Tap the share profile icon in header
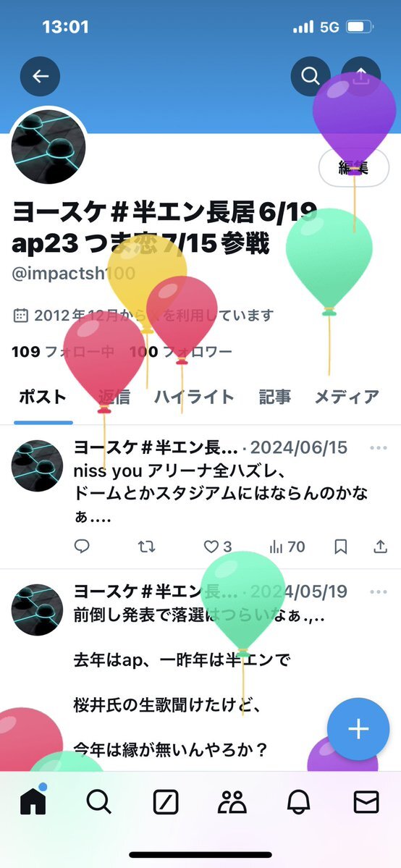The width and height of the screenshot is (401, 868). (360, 76)
